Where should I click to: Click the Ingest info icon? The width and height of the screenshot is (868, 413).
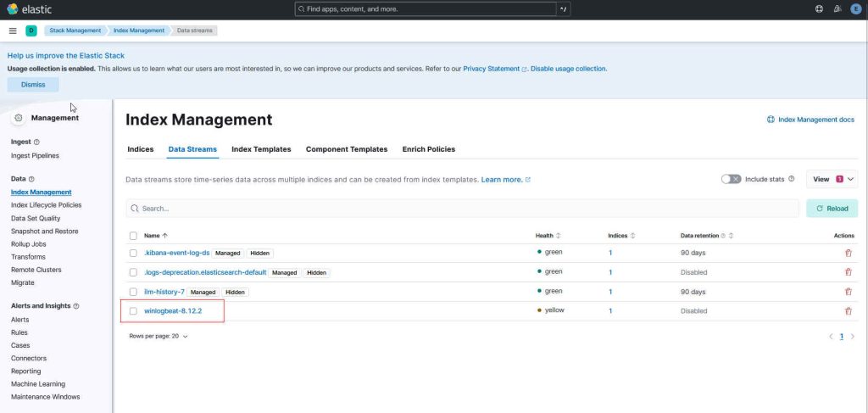pos(36,142)
